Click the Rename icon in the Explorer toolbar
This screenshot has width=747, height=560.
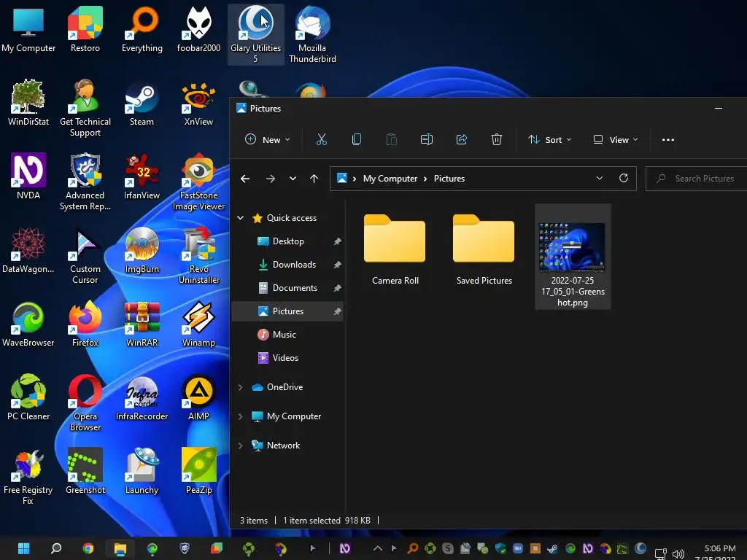click(426, 139)
